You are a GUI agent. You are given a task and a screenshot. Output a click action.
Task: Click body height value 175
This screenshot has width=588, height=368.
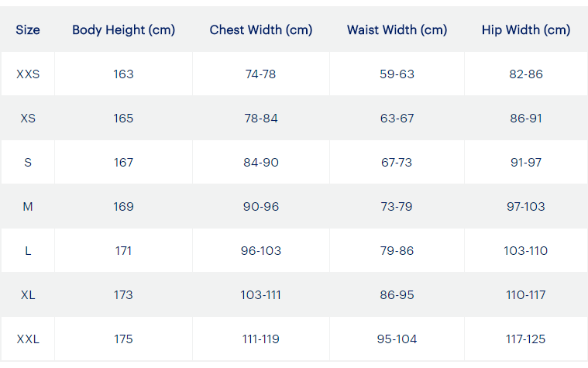123,339
